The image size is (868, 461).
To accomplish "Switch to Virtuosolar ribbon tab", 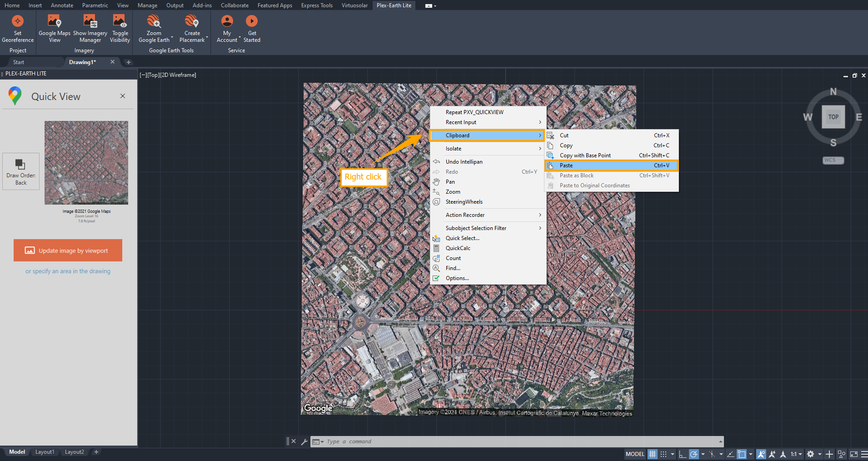I will 354,5.
